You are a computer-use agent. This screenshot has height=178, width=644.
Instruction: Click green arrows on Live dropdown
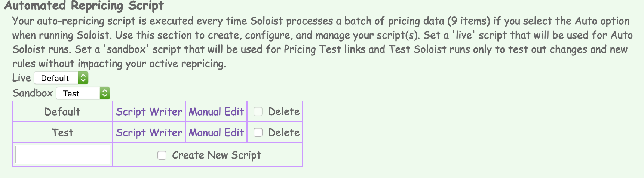tap(83, 78)
